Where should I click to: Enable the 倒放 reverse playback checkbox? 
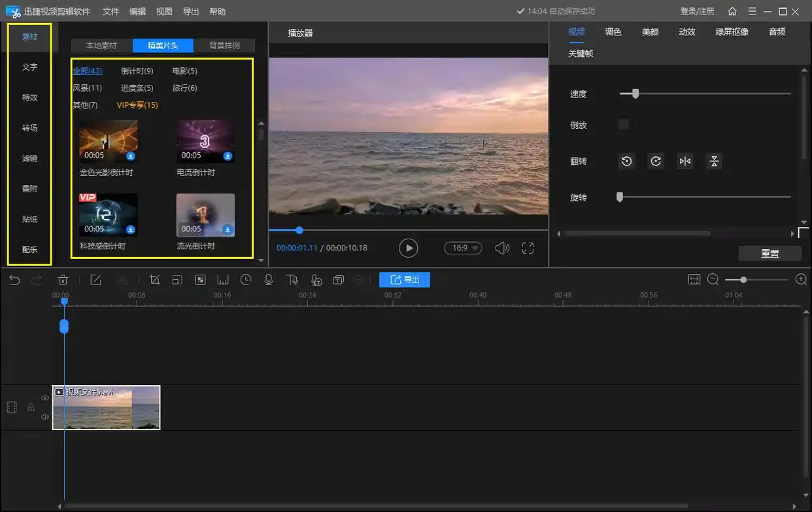624,125
